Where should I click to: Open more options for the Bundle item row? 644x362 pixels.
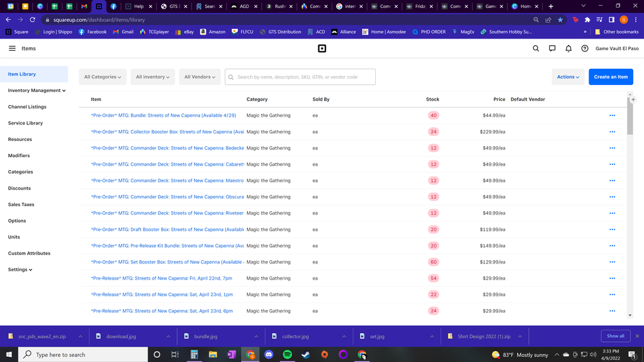pyautogui.click(x=612, y=116)
